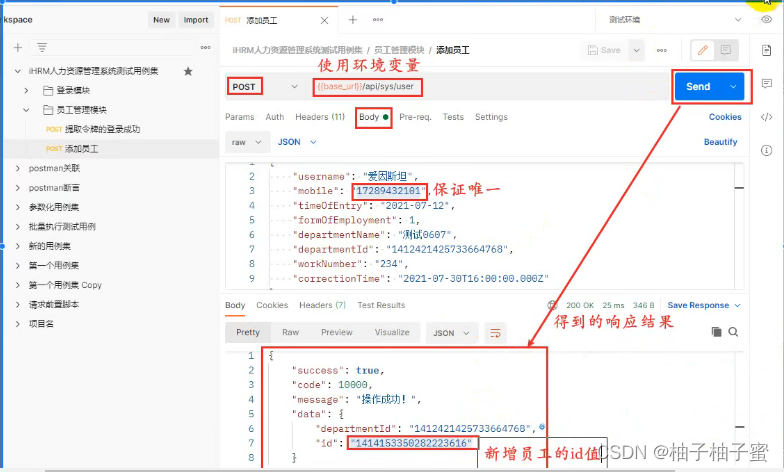Open the Send options dropdown arrow
Image resolution: width=784 pixels, height=472 pixels.
tap(733, 86)
